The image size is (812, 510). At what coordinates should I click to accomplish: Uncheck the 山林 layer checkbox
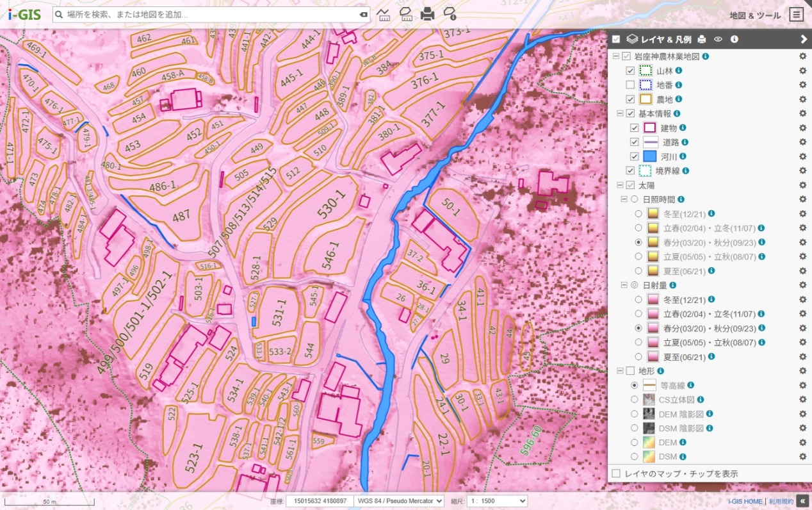[631, 70]
